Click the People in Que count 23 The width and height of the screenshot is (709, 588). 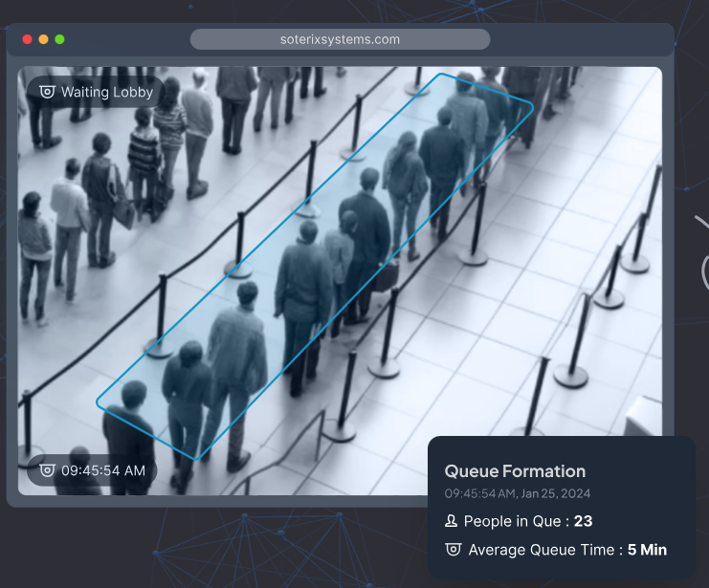(584, 522)
